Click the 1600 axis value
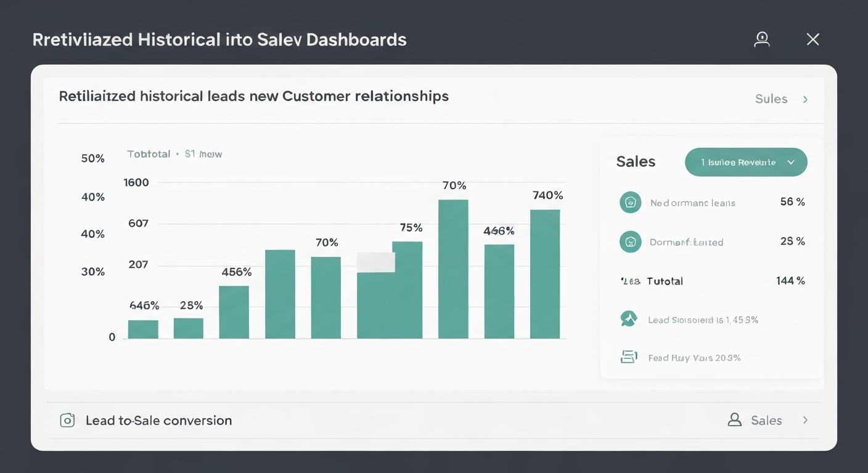Image resolution: width=868 pixels, height=473 pixels. [x=136, y=182]
